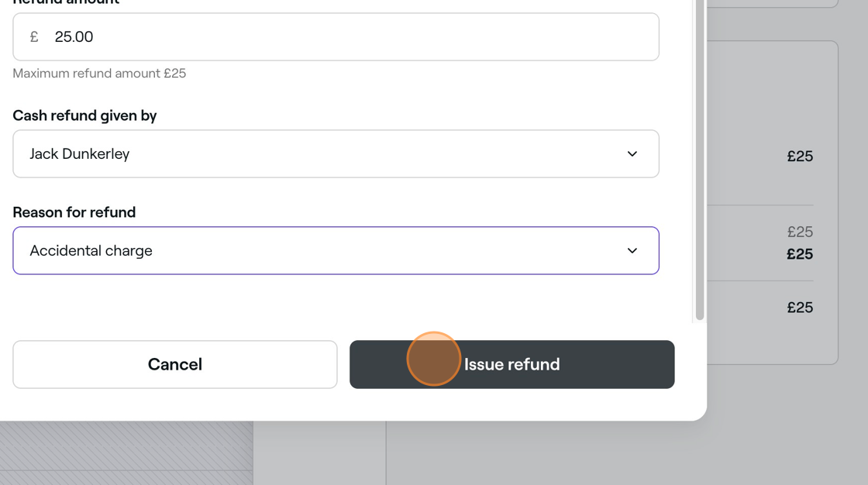The width and height of the screenshot is (868, 485).
Task: Click the chevron arrow beside Jack Dunkerley
Action: click(x=632, y=154)
